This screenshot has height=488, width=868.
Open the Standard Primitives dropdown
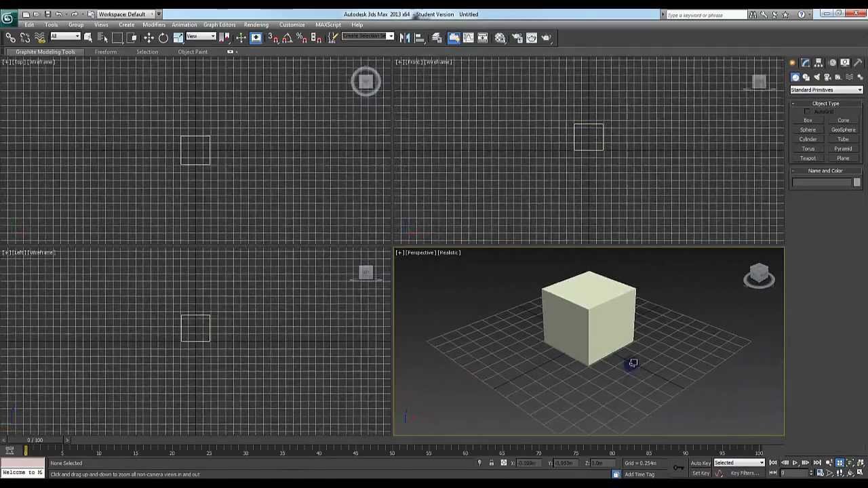[x=826, y=89]
